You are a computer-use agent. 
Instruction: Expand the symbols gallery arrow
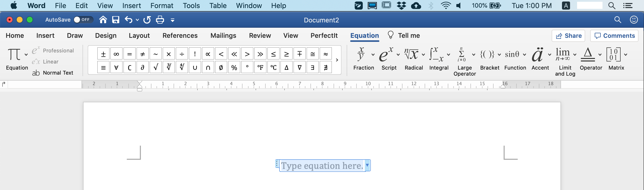[337, 60]
